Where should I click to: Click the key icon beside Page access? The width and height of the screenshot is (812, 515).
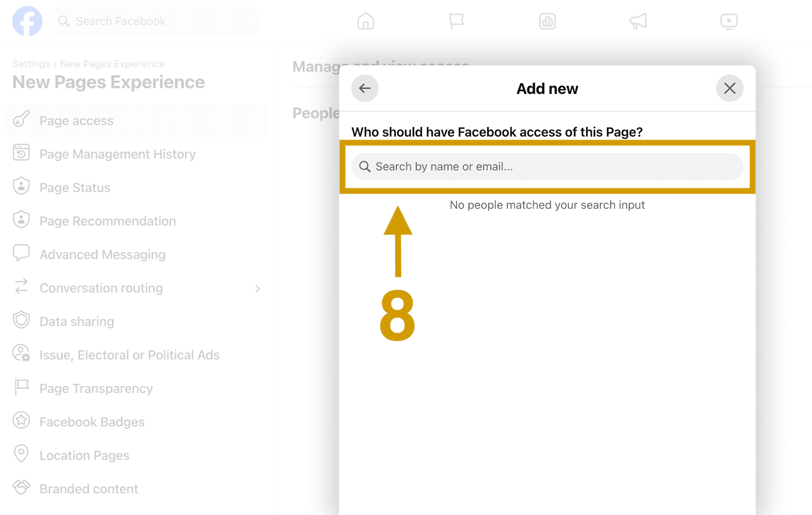coord(21,119)
